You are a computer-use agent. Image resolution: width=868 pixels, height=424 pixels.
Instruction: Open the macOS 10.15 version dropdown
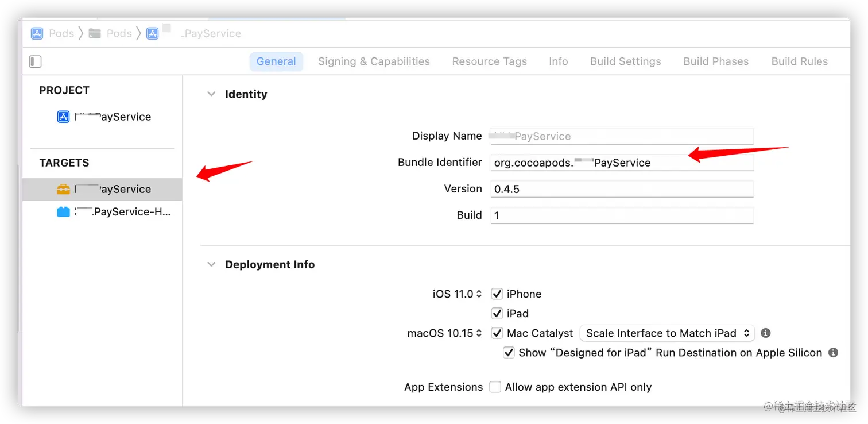[445, 333]
